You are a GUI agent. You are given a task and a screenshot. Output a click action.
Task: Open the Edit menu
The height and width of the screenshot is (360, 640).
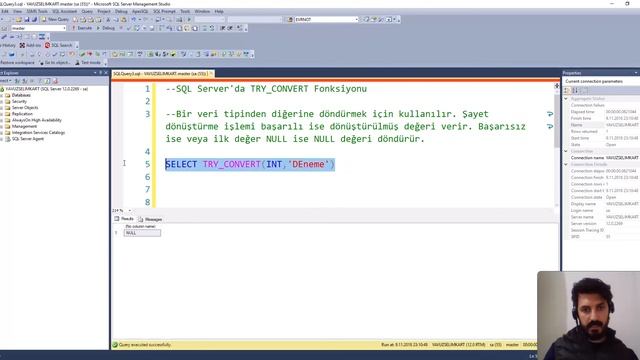(5, 11)
